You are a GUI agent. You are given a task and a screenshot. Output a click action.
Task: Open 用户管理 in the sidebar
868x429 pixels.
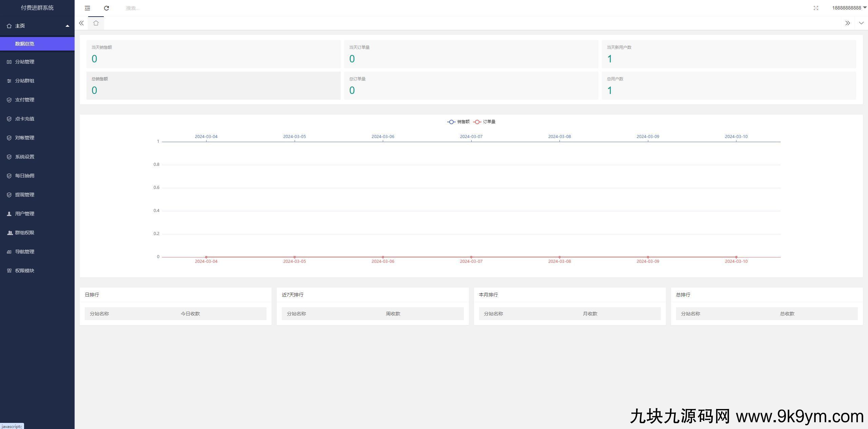click(x=37, y=214)
